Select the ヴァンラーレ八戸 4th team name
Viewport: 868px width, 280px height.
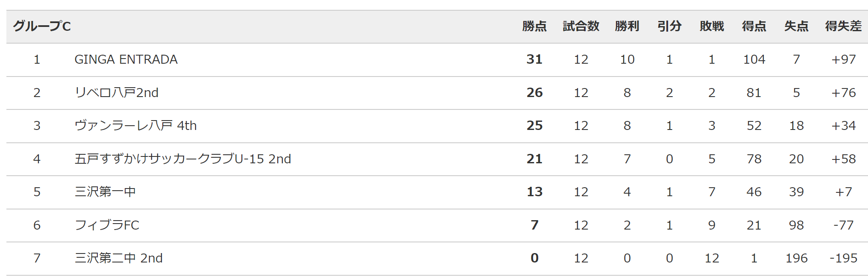point(135,126)
